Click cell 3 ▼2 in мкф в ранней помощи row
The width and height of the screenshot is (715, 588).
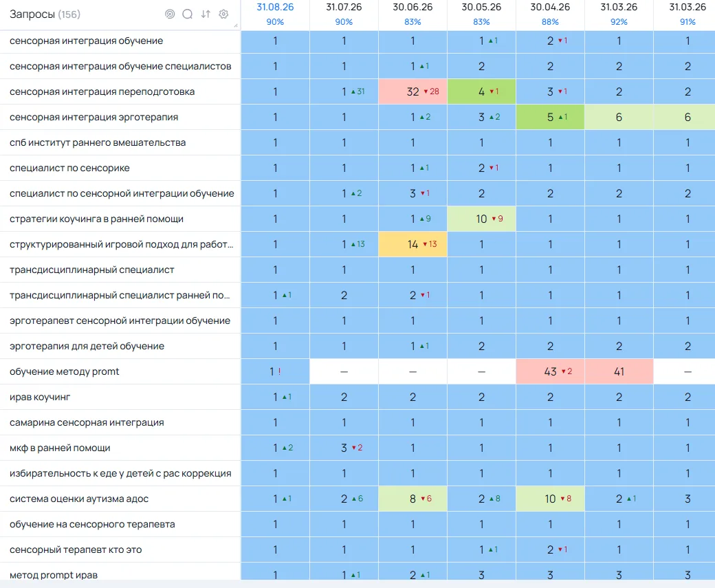point(344,448)
